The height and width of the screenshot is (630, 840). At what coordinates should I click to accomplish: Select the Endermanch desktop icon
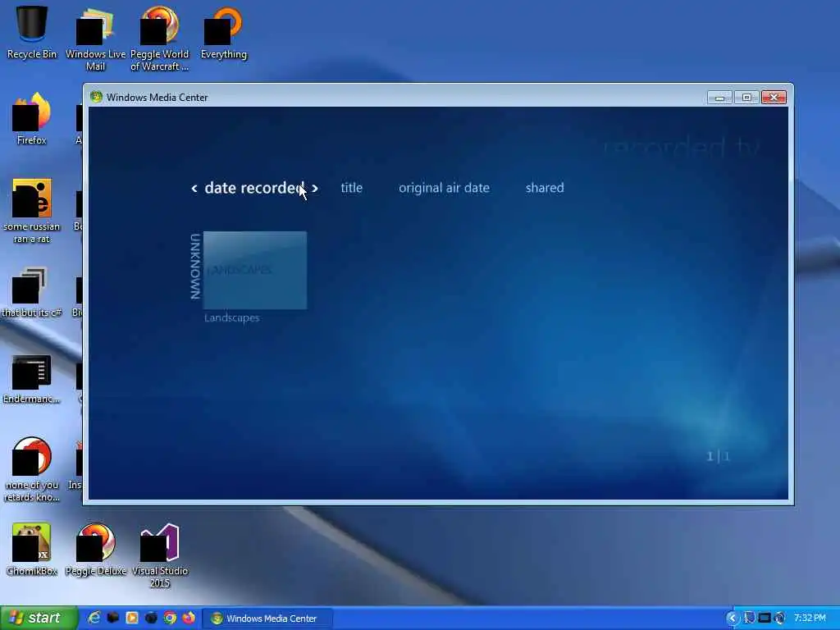(32, 378)
